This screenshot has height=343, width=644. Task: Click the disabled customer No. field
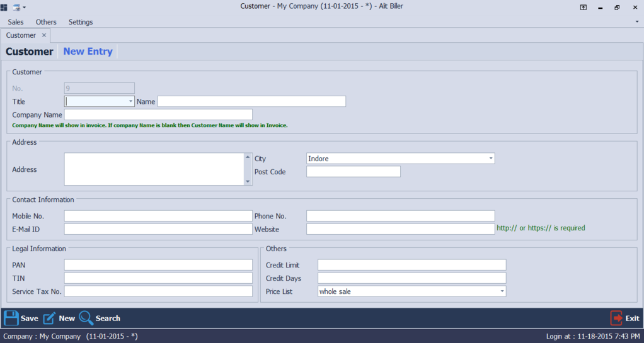(100, 88)
